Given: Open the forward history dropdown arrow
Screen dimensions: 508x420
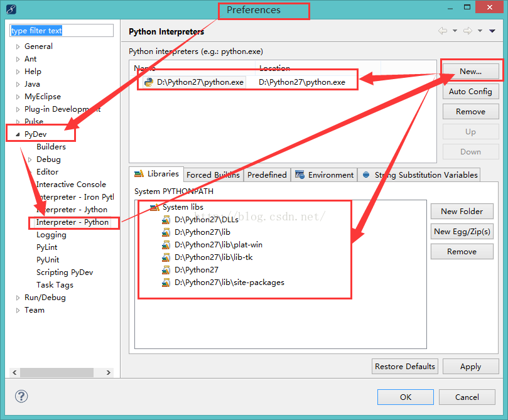Looking at the screenshot, I should point(480,31).
